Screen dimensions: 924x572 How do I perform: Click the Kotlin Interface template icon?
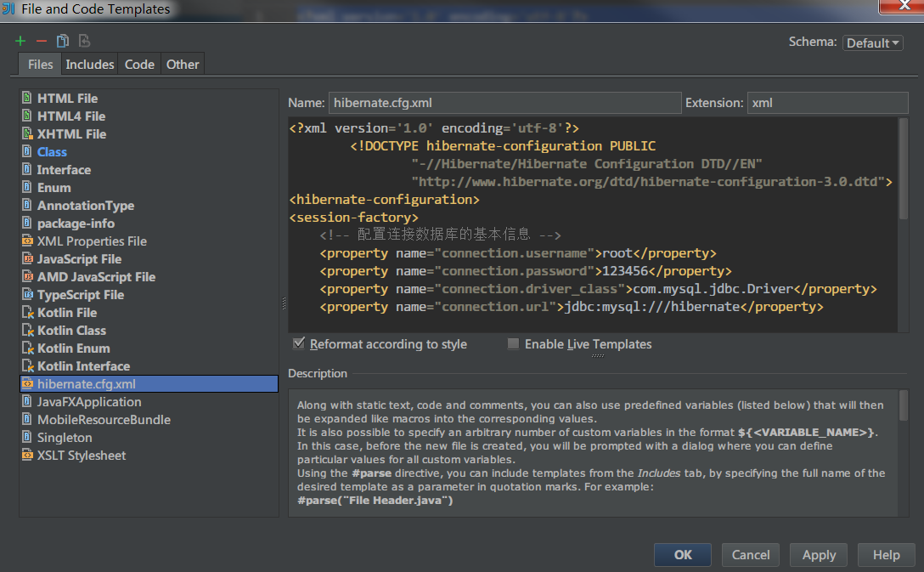click(x=27, y=365)
